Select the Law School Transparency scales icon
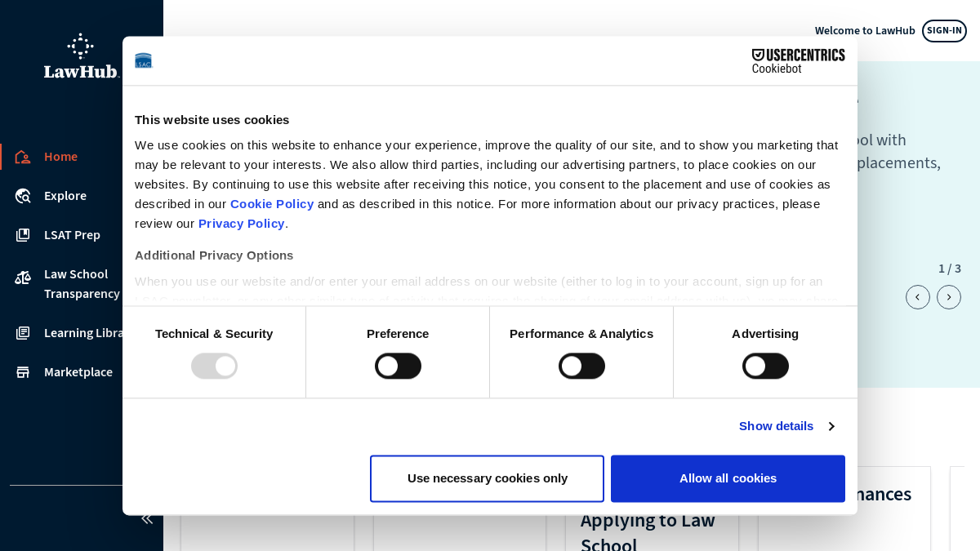Viewport: 980px width, 551px height. 23,278
